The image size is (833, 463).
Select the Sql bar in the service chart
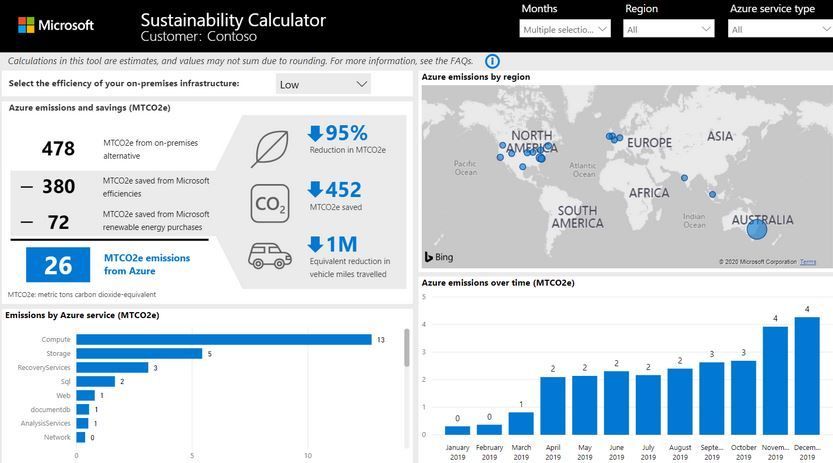point(96,381)
